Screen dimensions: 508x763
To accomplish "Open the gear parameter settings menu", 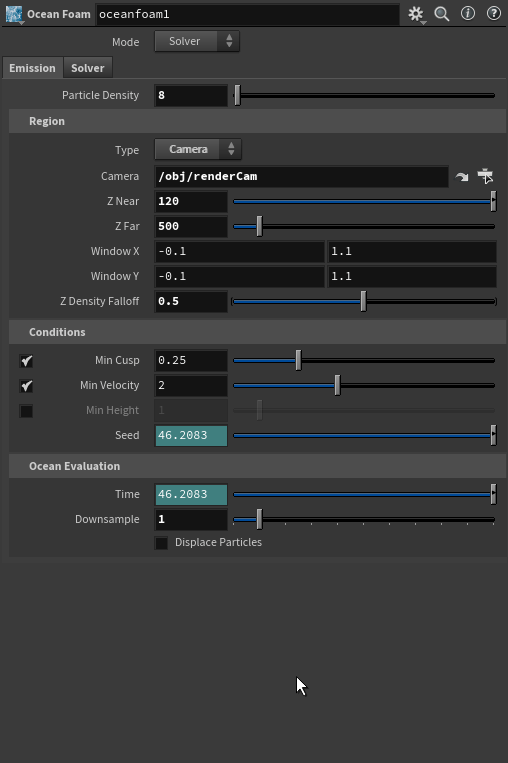I will 416,14.
